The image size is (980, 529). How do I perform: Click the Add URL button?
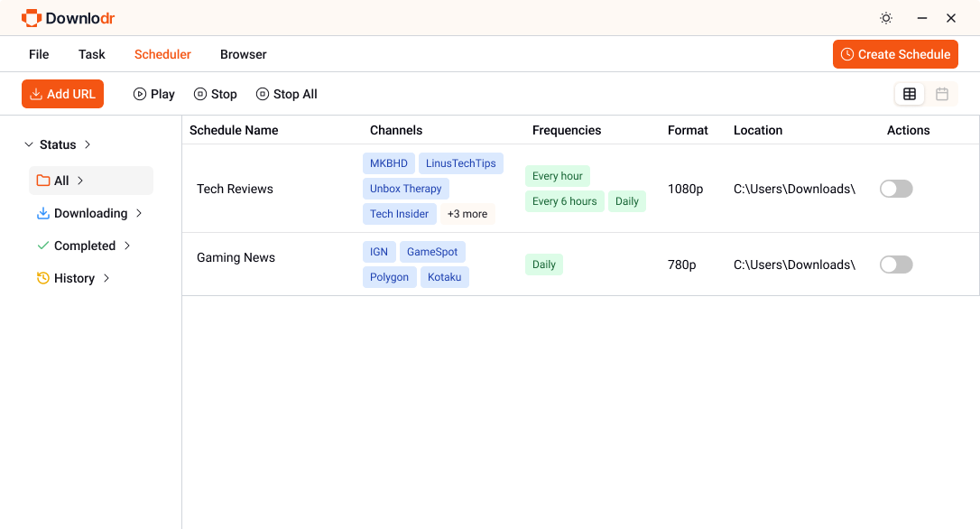click(x=62, y=94)
